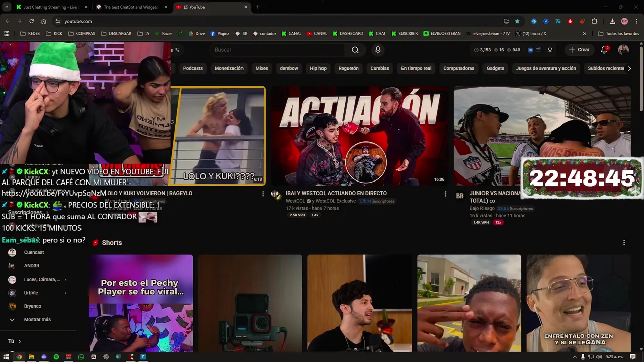Open the COMPRAS bookmarks folder
Image resolution: width=644 pixels, height=362 pixels.
82,34
